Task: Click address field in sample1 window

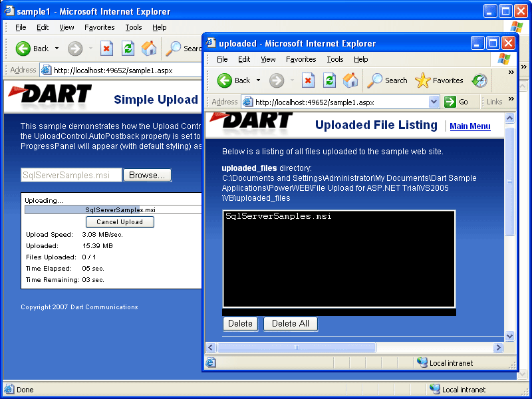Action: point(120,70)
